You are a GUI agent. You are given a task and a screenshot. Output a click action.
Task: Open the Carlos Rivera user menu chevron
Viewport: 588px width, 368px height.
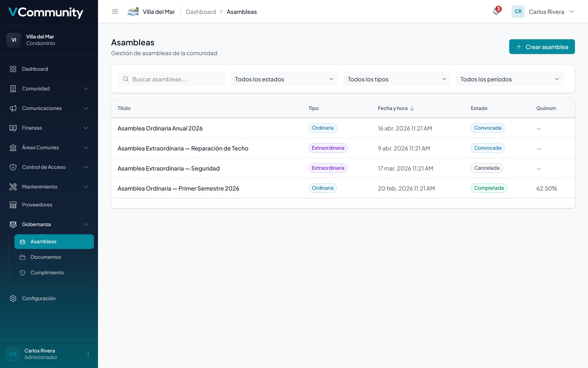[x=571, y=11]
